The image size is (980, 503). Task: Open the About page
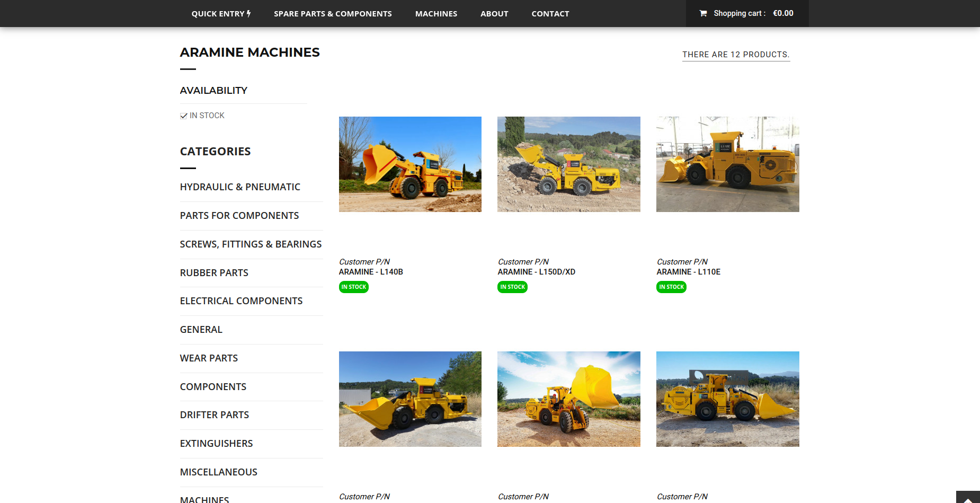click(x=494, y=14)
